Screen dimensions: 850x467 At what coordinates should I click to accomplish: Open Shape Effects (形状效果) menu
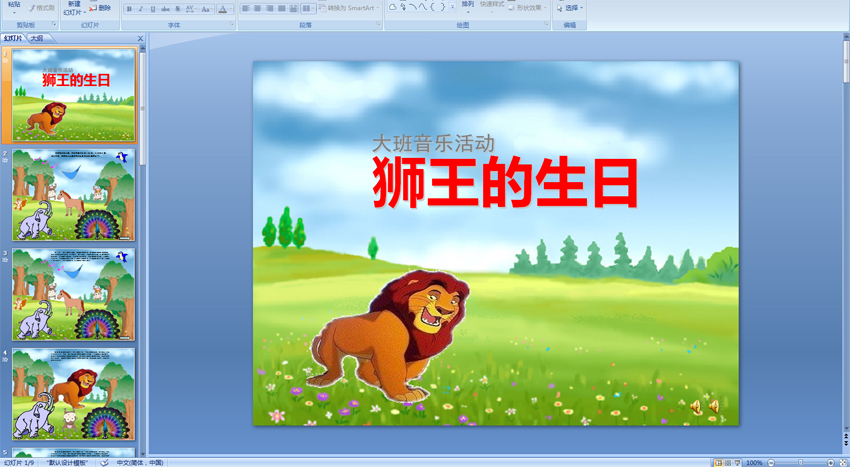tap(527, 8)
